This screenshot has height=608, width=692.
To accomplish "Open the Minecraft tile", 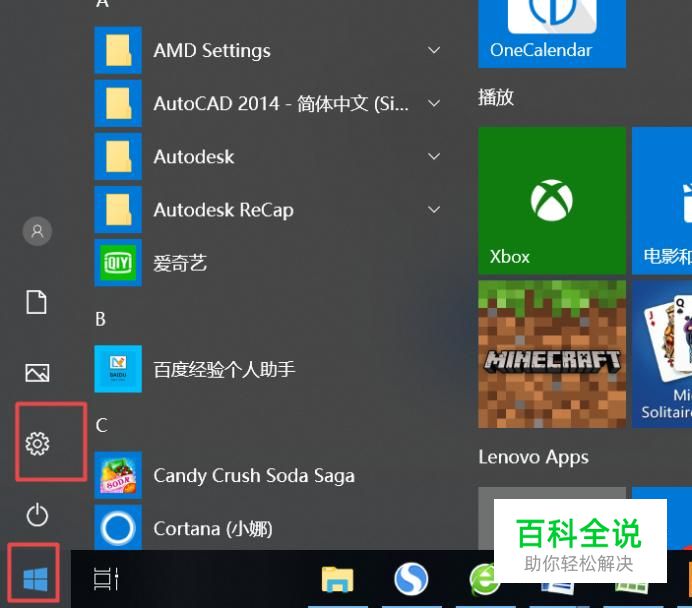I will (552, 354).
